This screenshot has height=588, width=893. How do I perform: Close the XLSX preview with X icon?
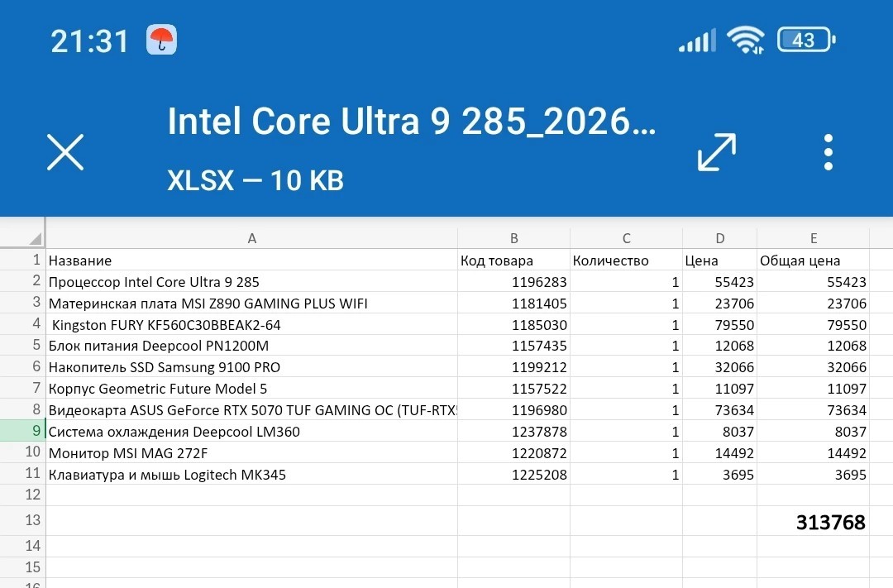point(65,152)
